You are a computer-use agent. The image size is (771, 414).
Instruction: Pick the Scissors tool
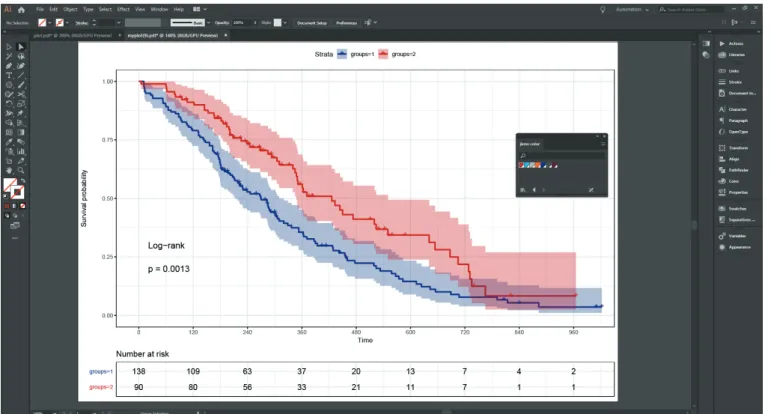click(x=21, y=94)
